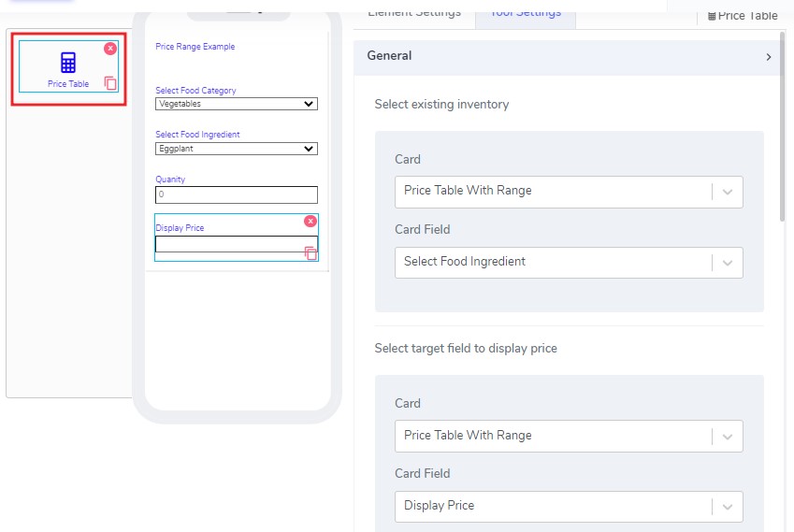The image size is (794, 532).
Task: Open the Select Food Category dropdown
Action: (x=237, y=104)
